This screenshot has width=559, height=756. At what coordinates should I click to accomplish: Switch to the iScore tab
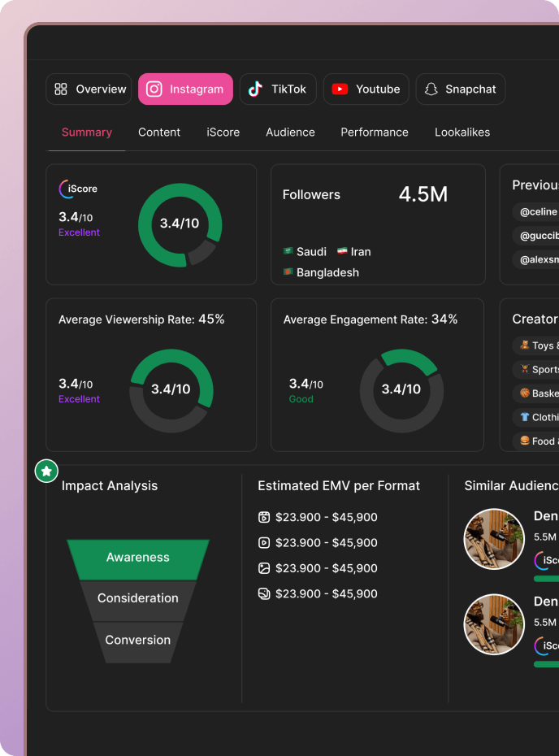click(x=223, y=133)
